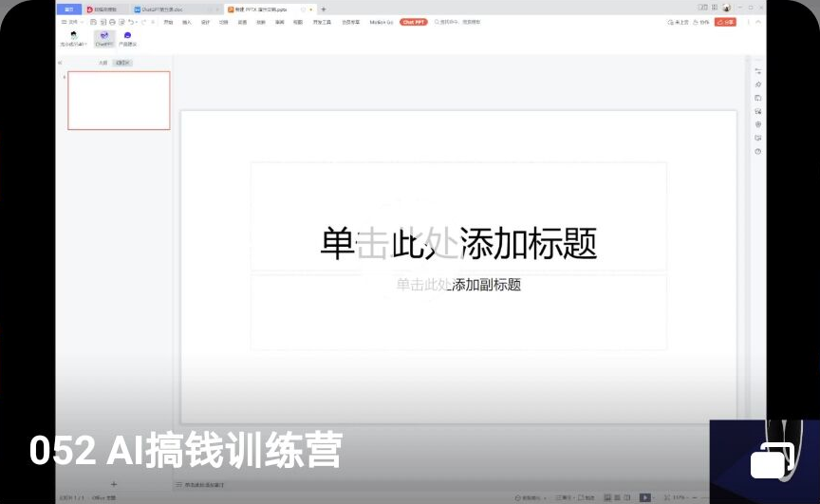Switch to the ChatGPT .doc document tab
This screenshot has height=504, width=820.
[x=171, y=9]
